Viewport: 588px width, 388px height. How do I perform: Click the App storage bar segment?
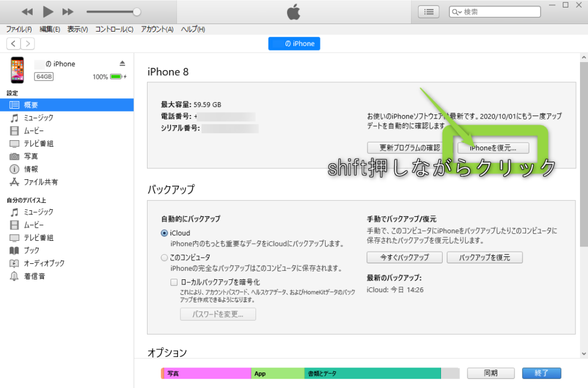278,374
